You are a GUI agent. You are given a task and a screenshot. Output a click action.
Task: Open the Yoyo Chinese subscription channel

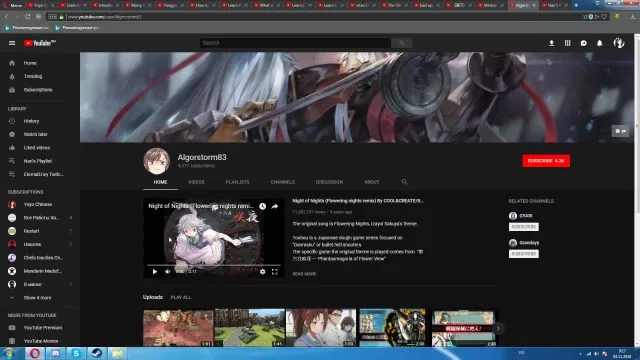point(39,204)
